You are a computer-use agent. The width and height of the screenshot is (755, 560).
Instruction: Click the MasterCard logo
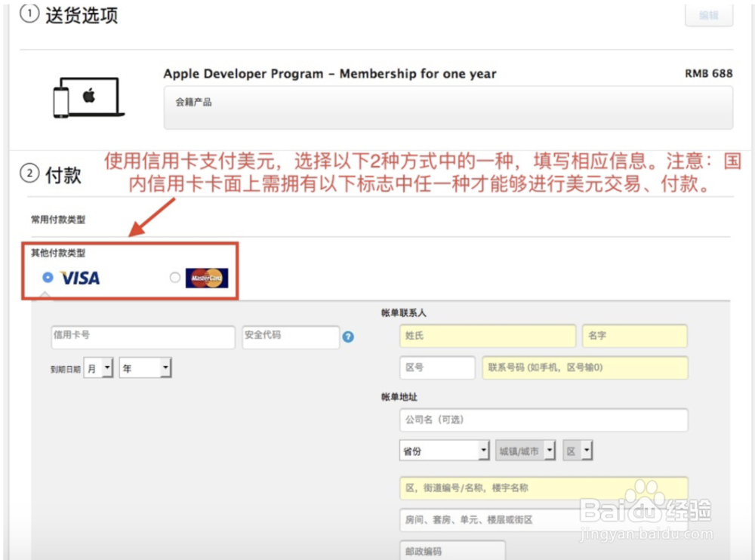tap(207, 278)
